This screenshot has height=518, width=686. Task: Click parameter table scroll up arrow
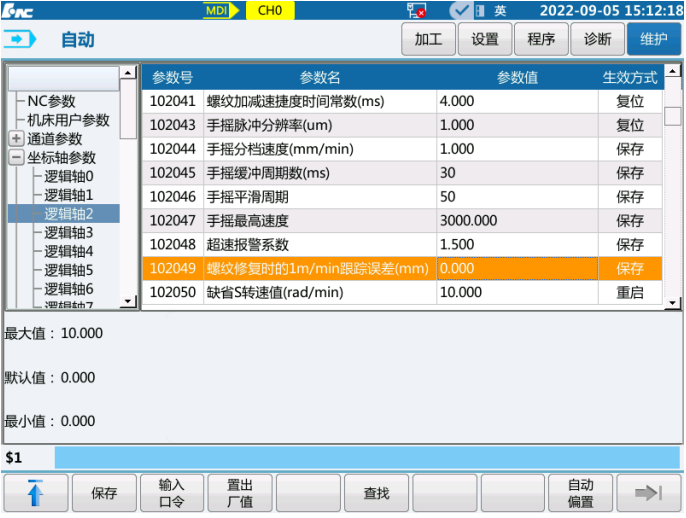[673, 70]
